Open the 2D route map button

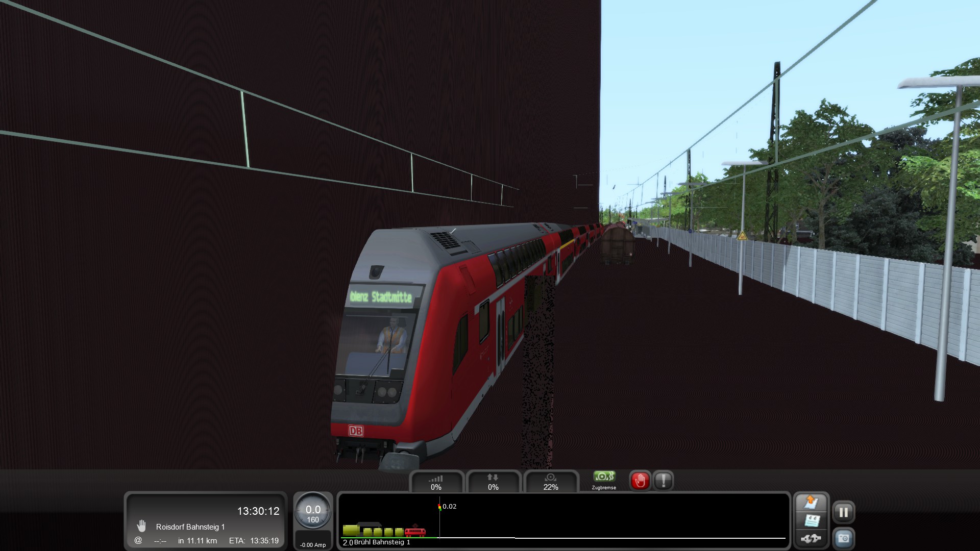811,503
